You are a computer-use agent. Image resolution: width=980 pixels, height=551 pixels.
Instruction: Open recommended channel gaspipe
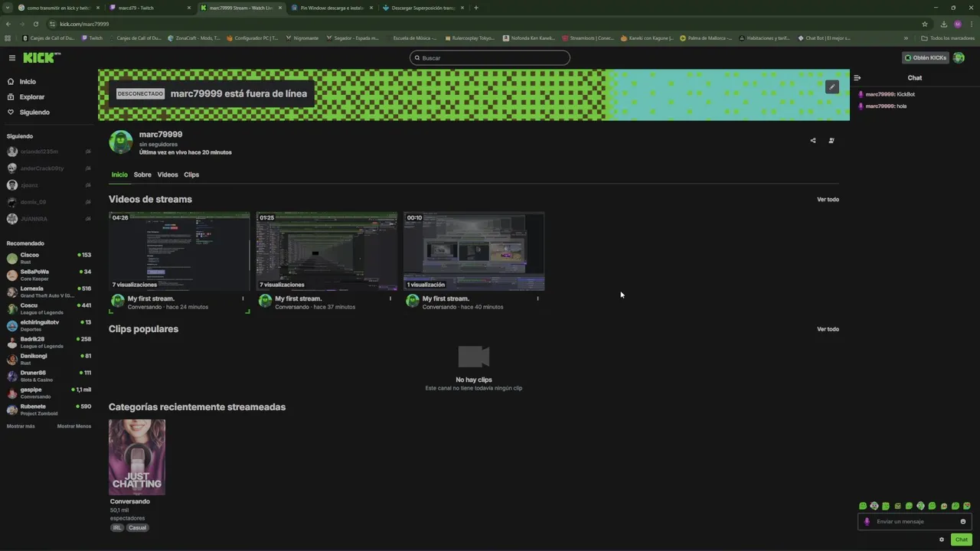48,393
